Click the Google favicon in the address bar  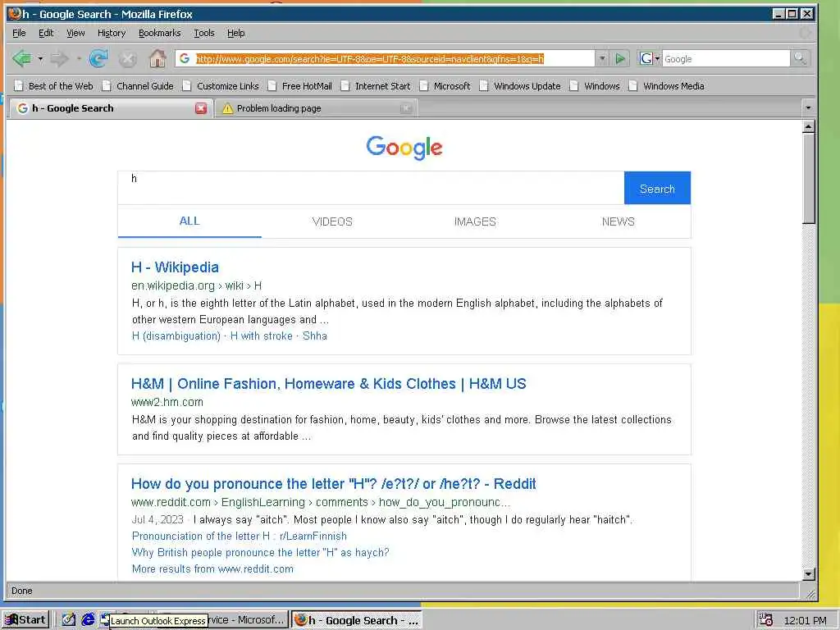point(185,58)
